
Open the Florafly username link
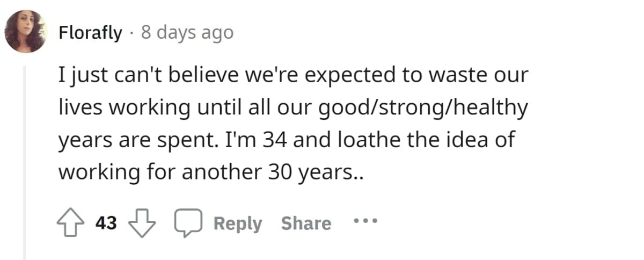pos(90,33)
